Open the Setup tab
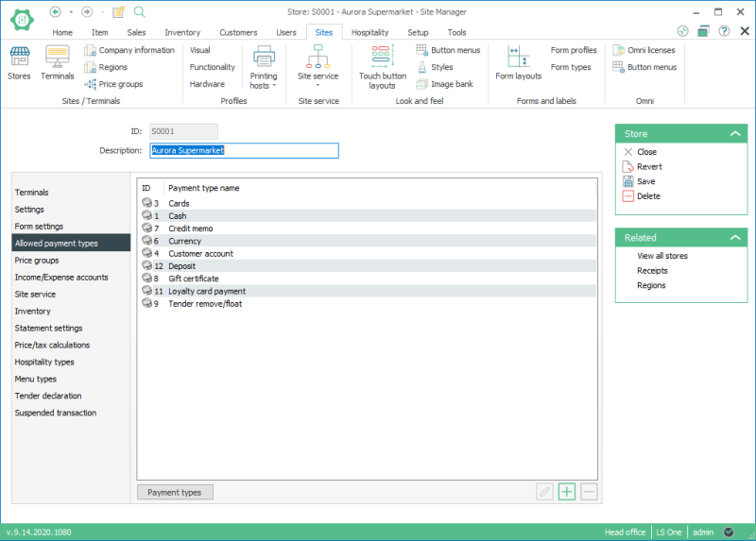 pos(418,32)
